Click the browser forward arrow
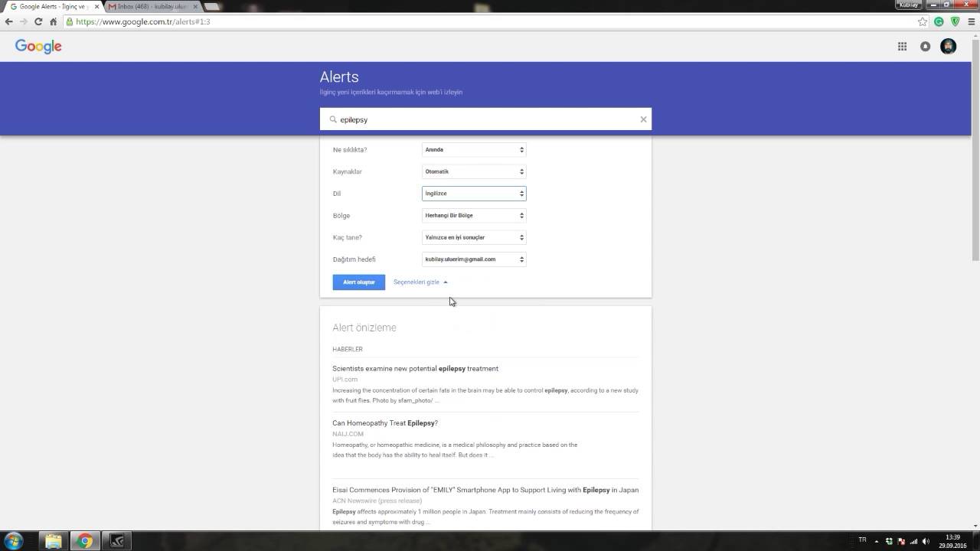Image resolution: width=980 pixels, height=551 pixels. pos(23,21)
